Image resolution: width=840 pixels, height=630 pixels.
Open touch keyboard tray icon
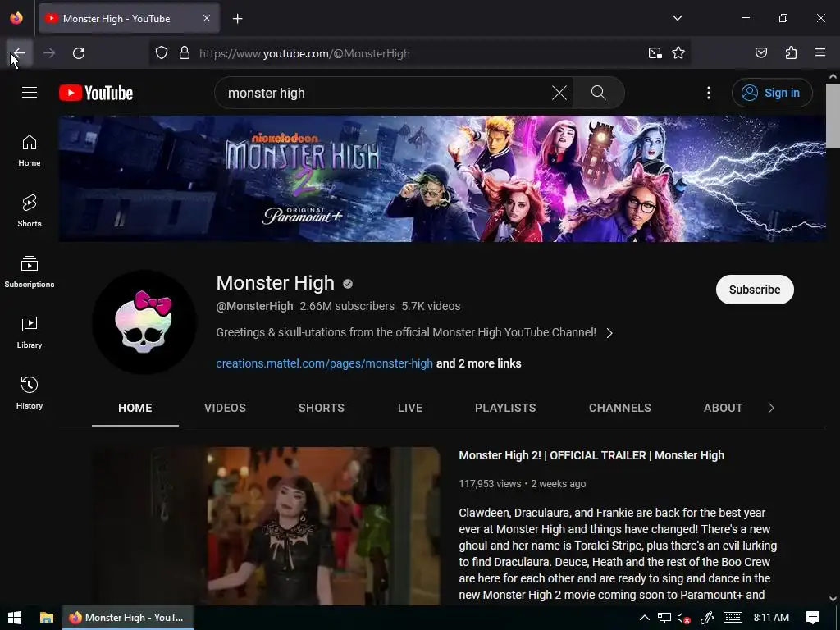733,618
